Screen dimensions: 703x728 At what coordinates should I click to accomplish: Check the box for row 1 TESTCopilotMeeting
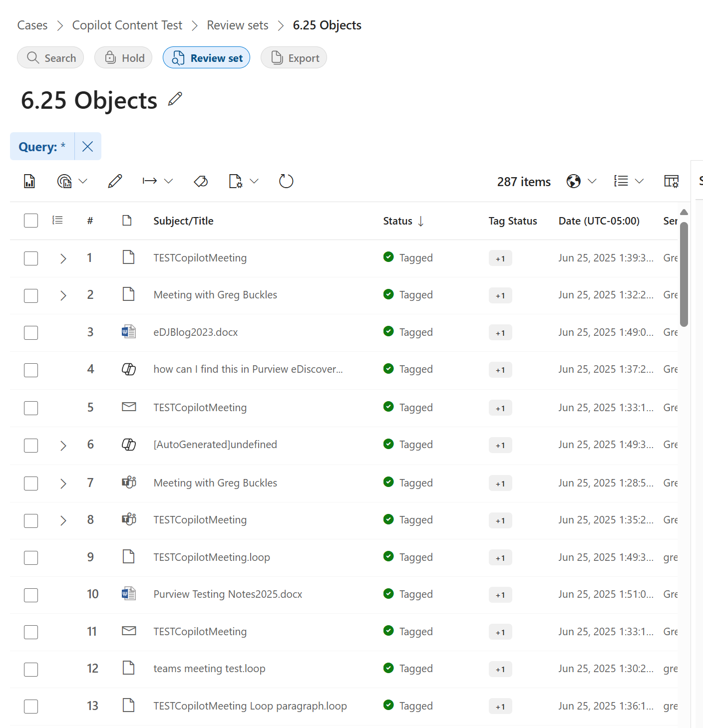[31, 258]
